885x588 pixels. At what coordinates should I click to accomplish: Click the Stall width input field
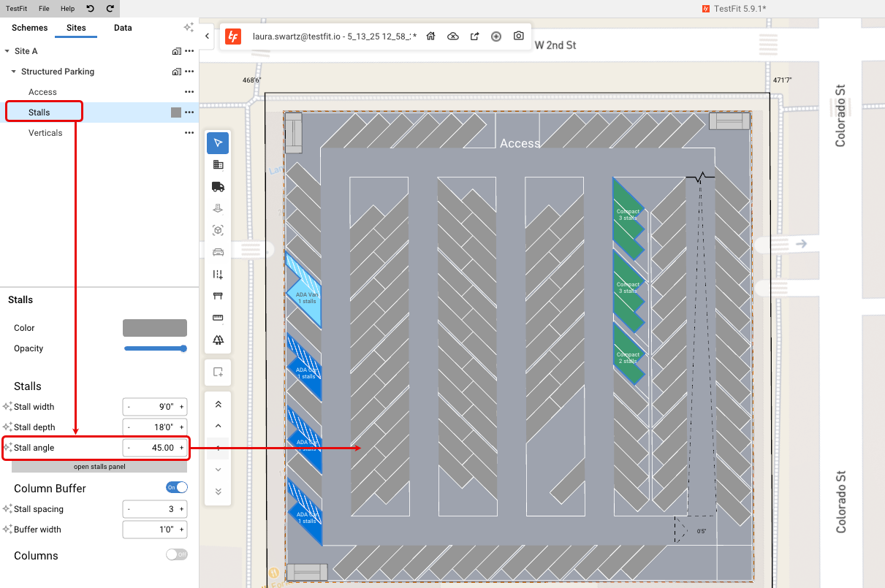coord(154,407)
